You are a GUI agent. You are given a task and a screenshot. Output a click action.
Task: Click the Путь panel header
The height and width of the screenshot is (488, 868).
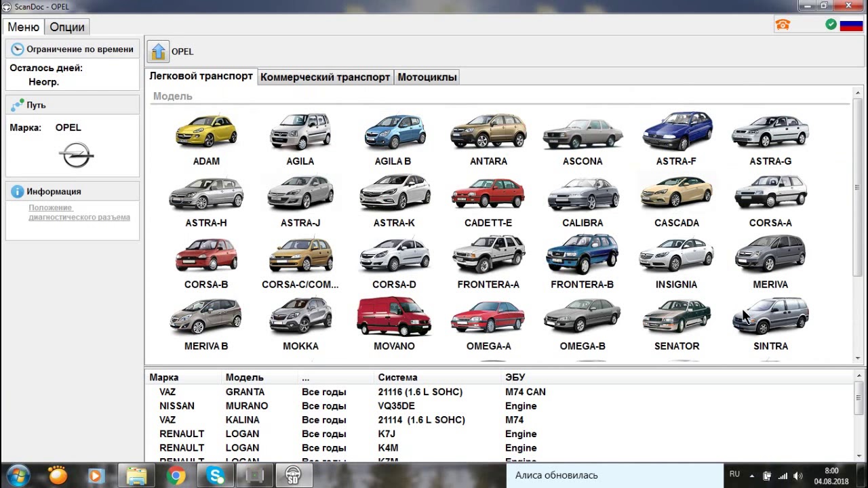click(x=73, y=105)
